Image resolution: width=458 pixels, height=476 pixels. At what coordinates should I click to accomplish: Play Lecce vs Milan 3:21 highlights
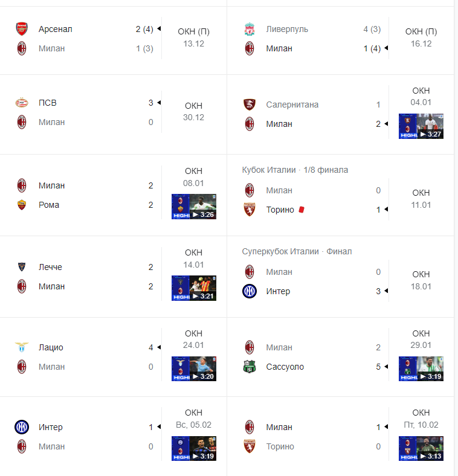pyautogui.click(x=194, y=288)
